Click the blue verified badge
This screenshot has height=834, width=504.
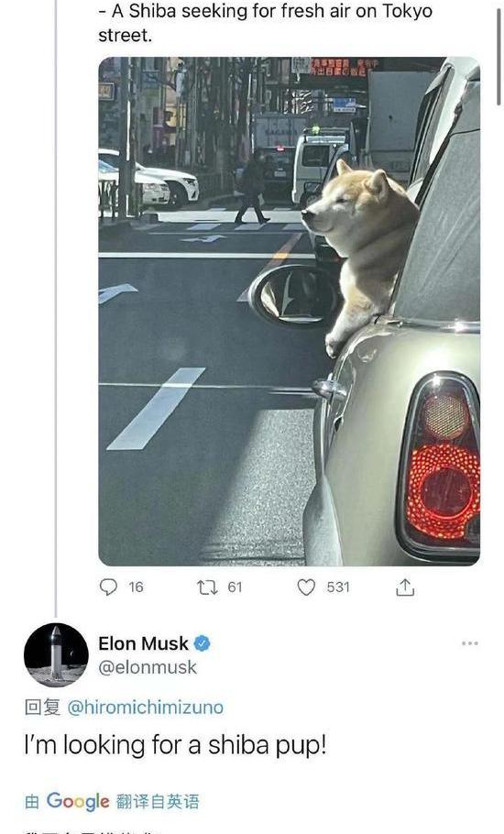202,643
